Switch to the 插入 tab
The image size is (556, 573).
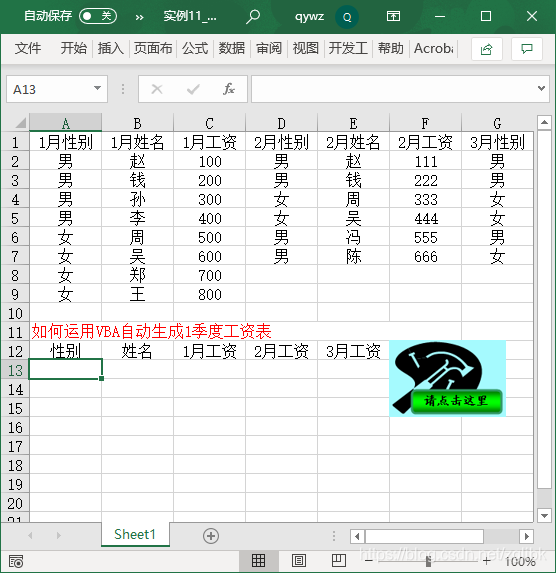[110, 48]
